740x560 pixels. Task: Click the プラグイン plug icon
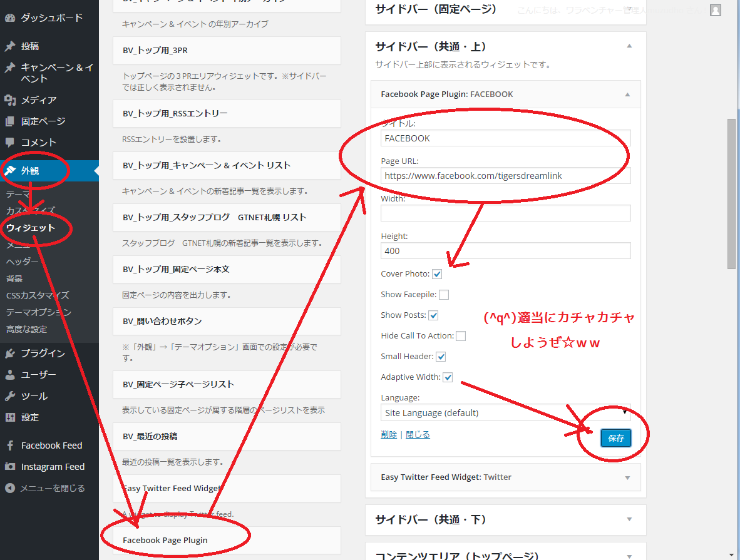(10, 354)
